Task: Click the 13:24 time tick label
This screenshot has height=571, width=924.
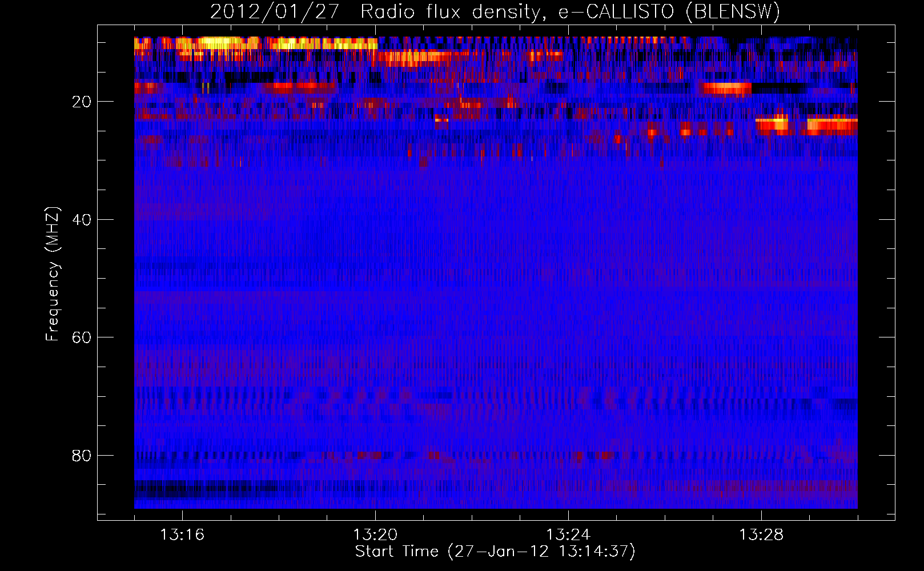Action: click(568, 535)
